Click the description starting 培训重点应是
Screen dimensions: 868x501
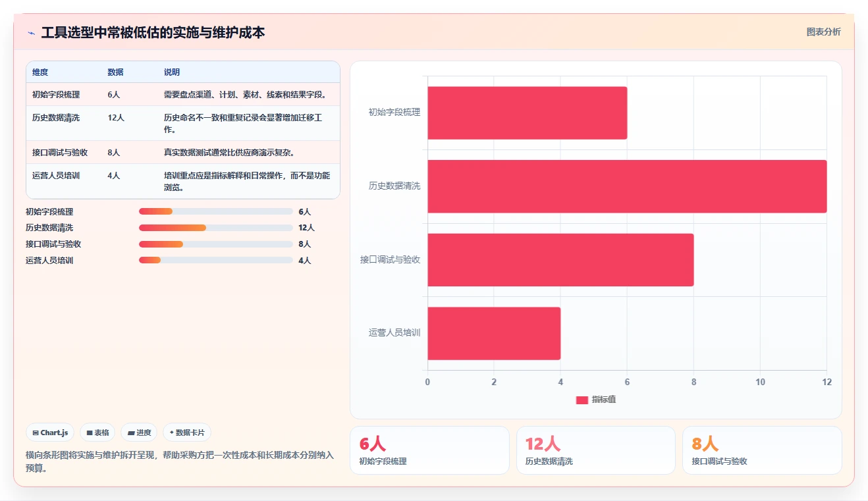pyautogui.click(x=247, y=182)
